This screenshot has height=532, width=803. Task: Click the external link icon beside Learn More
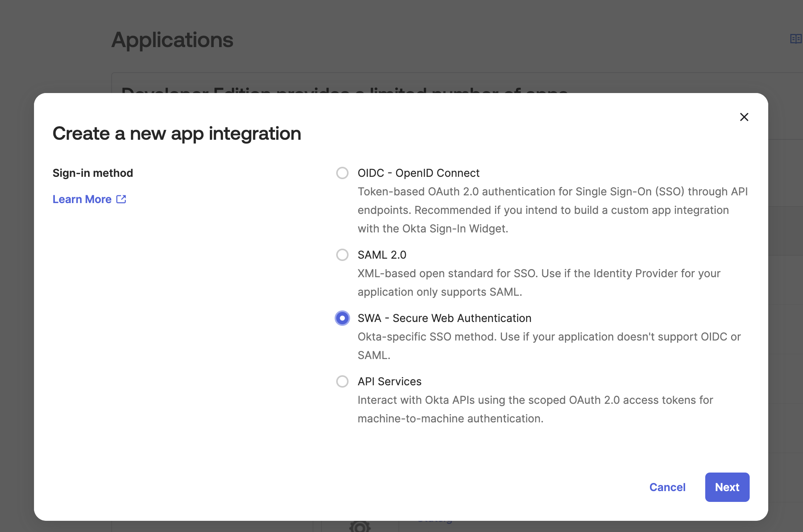tap(121, 199)
